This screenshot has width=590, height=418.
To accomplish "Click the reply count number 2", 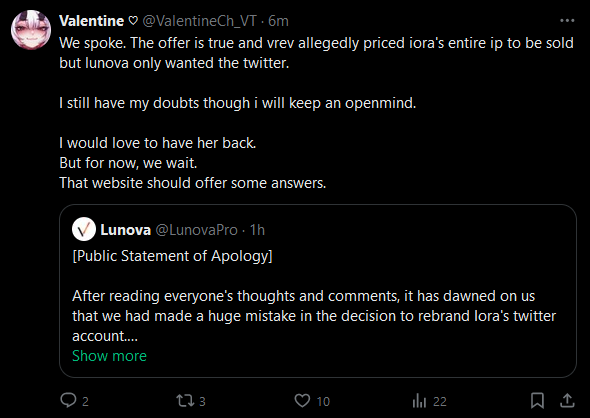I will click(x=85, y=401).
